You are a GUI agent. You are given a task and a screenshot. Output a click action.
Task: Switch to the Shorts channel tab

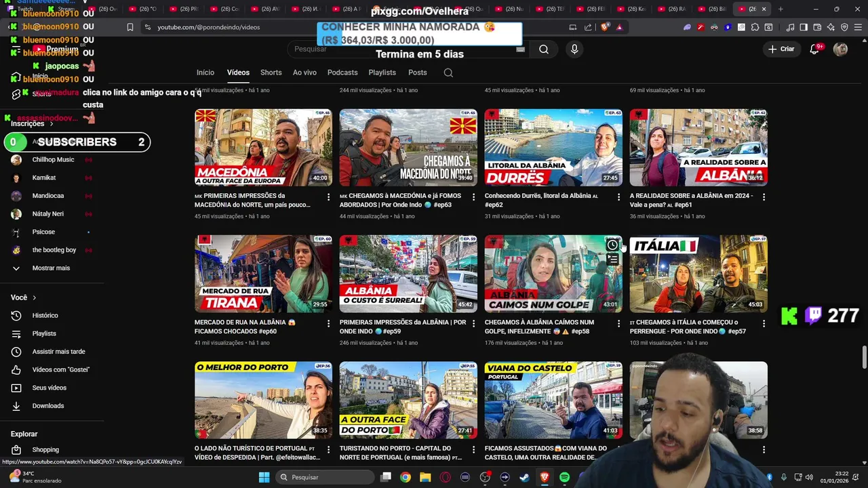(x=271, y=73)
